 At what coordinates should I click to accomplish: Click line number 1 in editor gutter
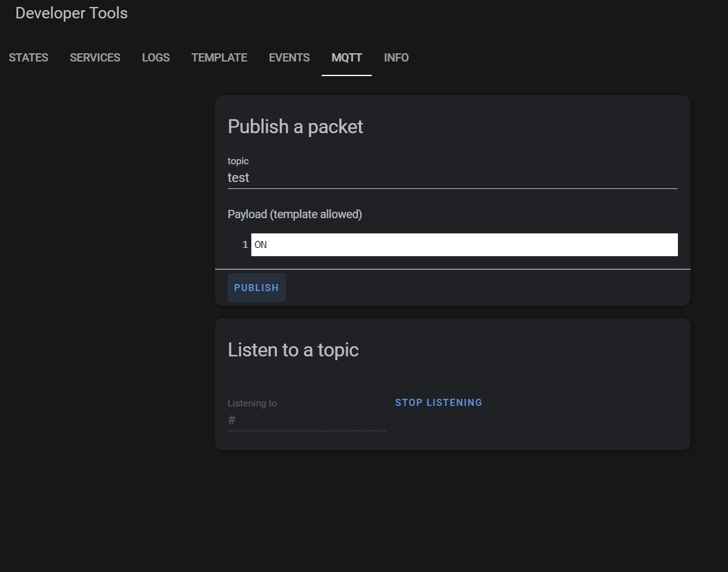click(x=245, y=245)
